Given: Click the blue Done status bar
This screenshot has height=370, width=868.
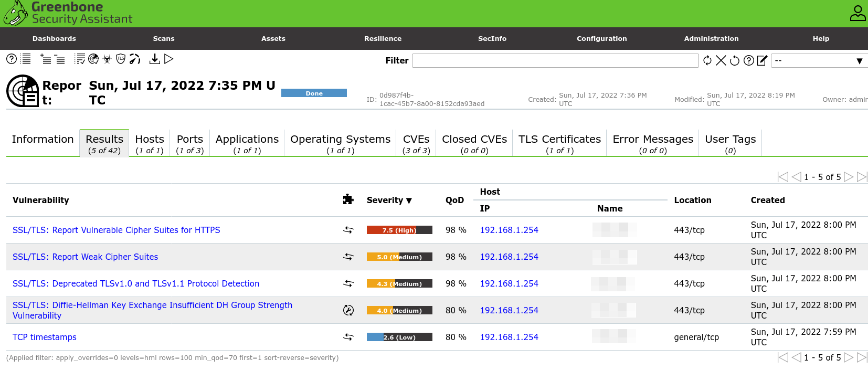Looking at the screenshot, I should pyautogui.click(x=314, y=93).
